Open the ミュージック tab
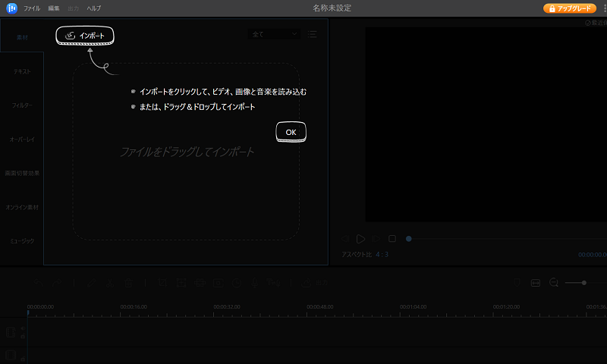Image resolution: width=607 pixels, height=364 pixels. point(22,240)
